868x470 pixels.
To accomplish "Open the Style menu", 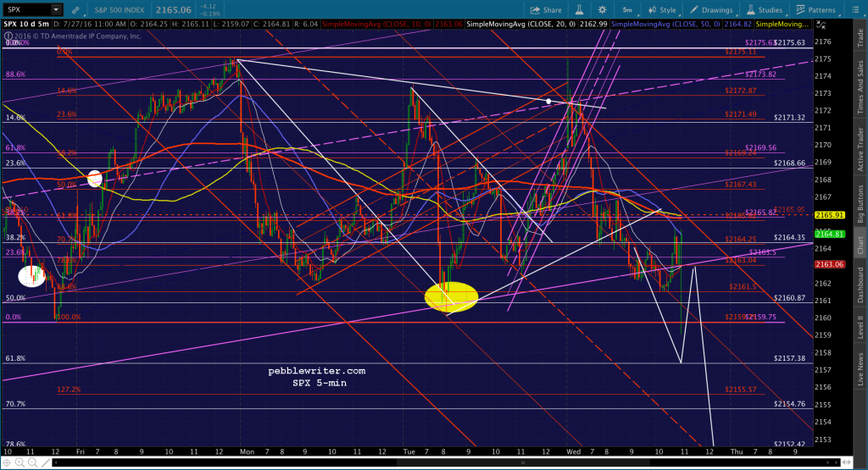I will coord(662,10).
